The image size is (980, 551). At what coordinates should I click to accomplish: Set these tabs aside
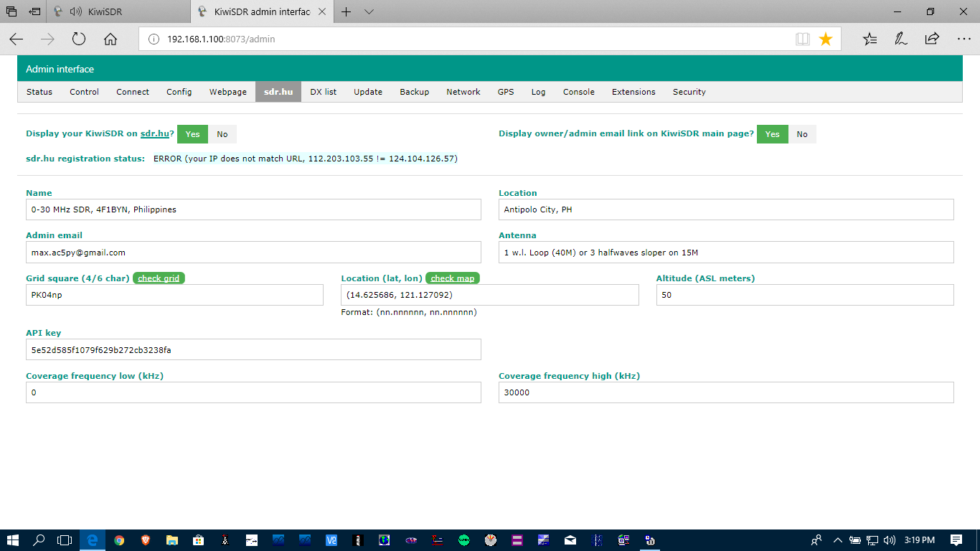click(35, 11)
